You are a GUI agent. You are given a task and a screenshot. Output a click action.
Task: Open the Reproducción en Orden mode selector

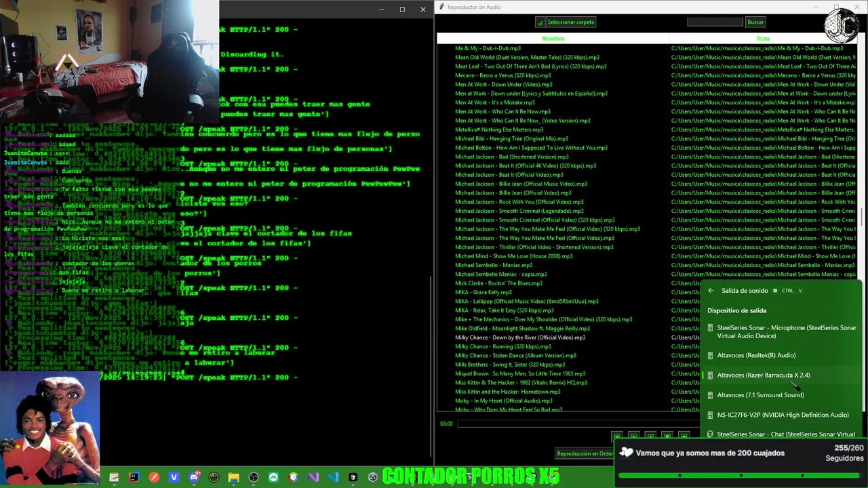(585, 453)
